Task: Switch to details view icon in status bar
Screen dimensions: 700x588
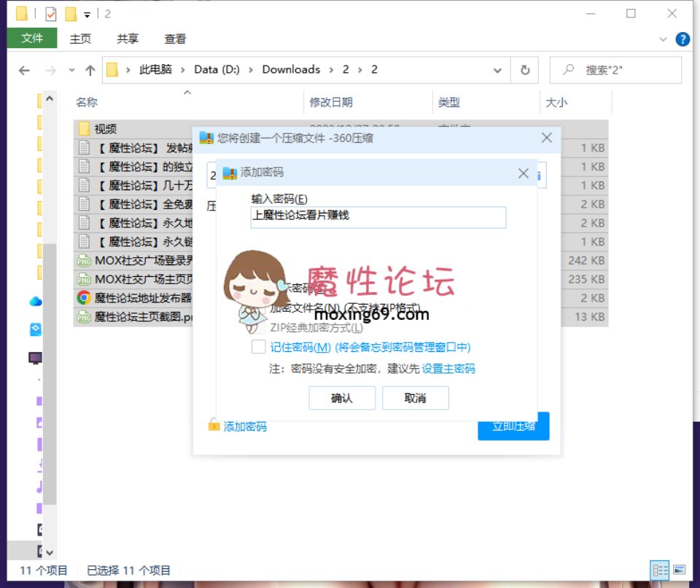Action: [x=659, y=571]
